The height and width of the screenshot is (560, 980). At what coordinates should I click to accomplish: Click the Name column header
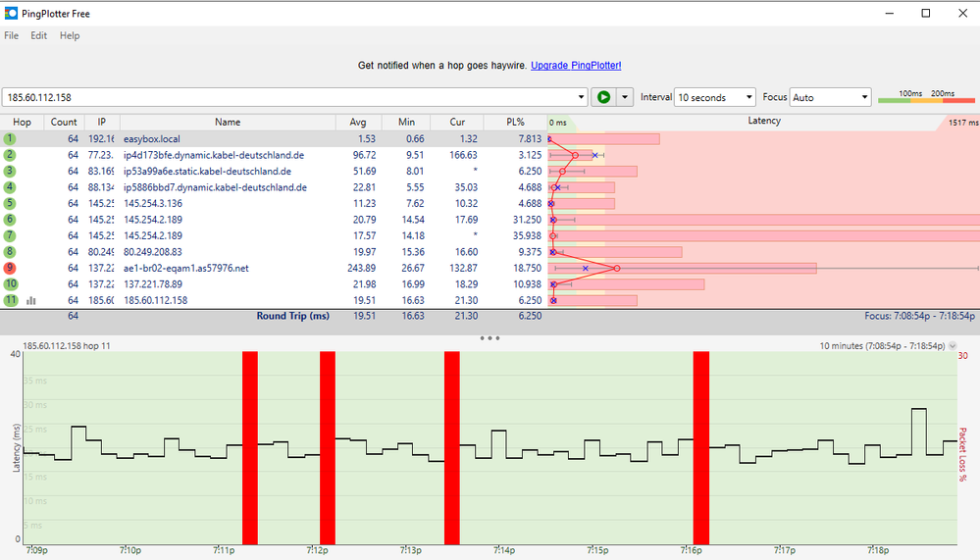[228, 122]
